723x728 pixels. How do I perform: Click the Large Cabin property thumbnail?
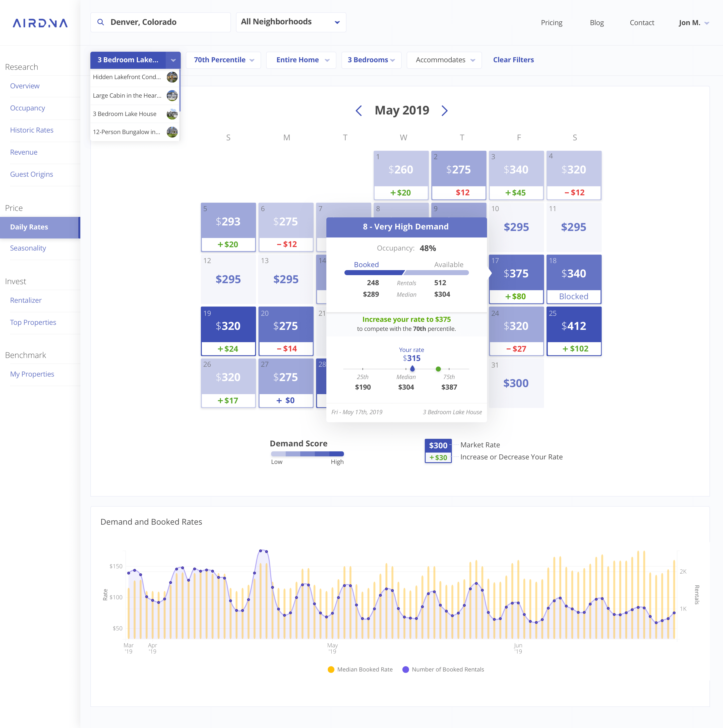point(172,95)
